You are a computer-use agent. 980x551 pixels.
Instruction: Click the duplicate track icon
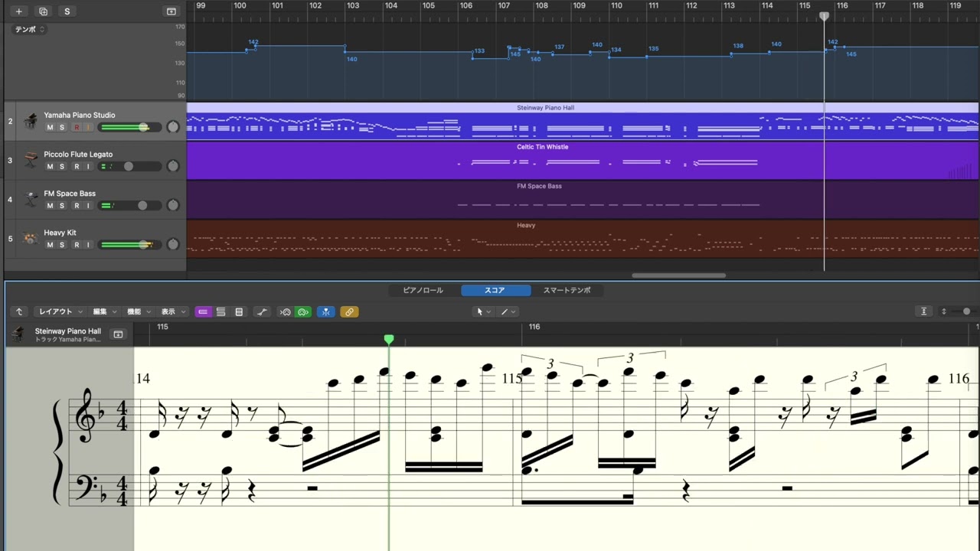tap(43, 11)
